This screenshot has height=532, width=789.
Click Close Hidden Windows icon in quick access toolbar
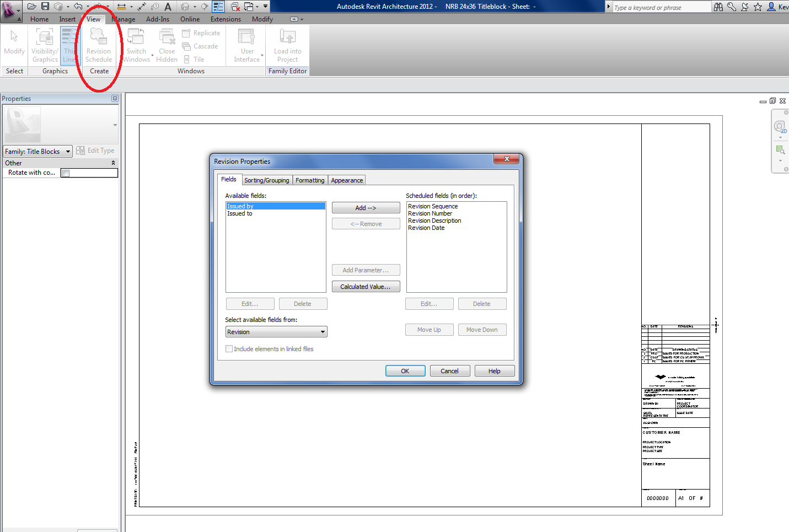(235, 7)
